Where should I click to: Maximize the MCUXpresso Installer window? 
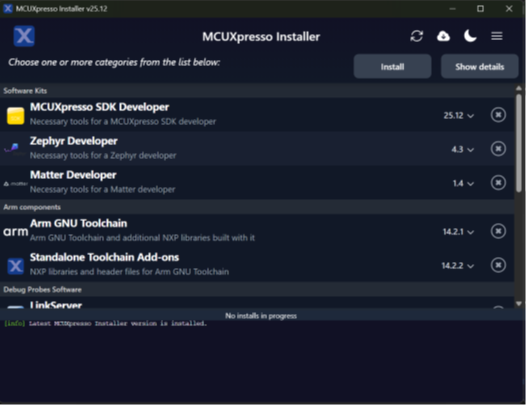coord(480,8)
